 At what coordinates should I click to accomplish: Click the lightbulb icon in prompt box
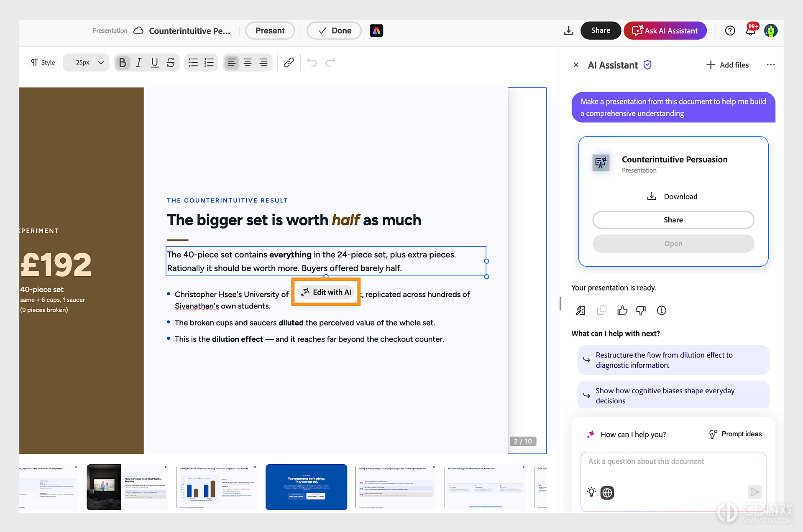[591, 492]
